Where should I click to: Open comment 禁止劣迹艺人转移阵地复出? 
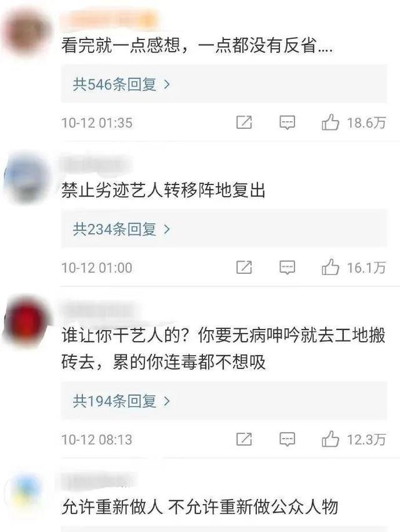163,190
